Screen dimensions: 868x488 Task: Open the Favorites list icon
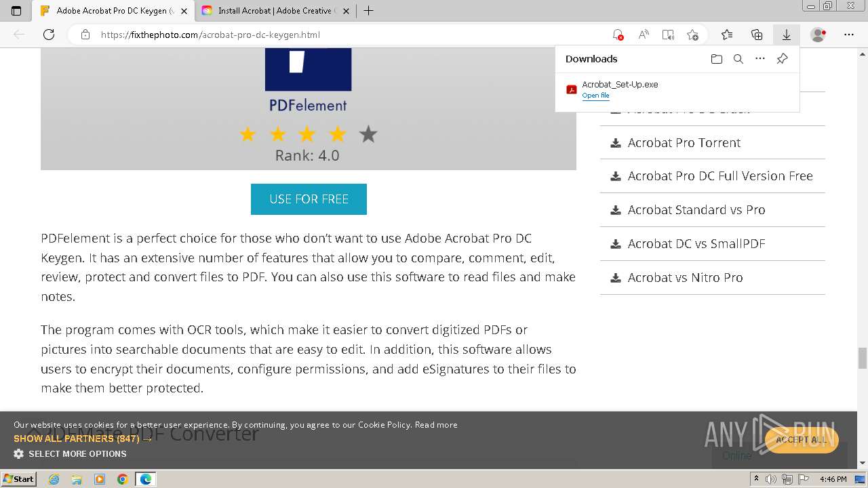point(727,35)
